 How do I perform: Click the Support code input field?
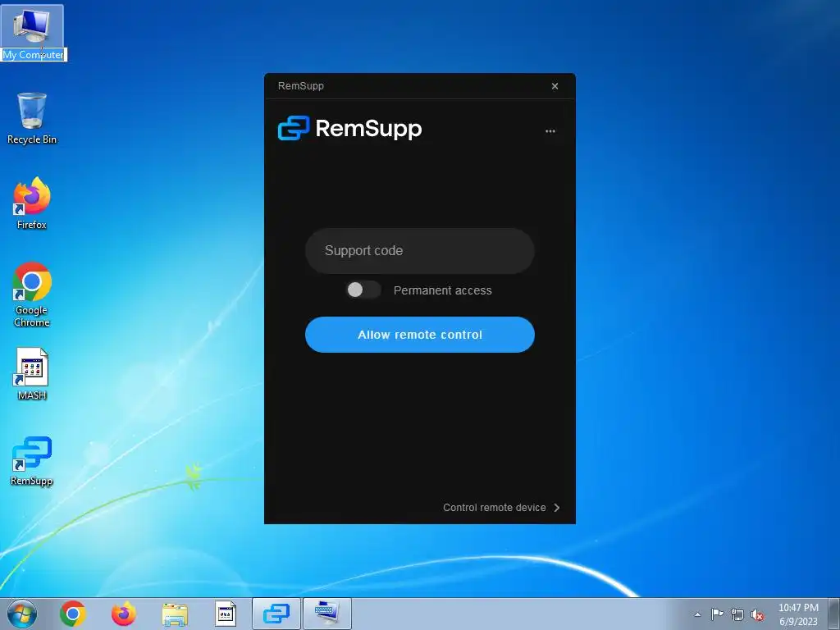419,251
